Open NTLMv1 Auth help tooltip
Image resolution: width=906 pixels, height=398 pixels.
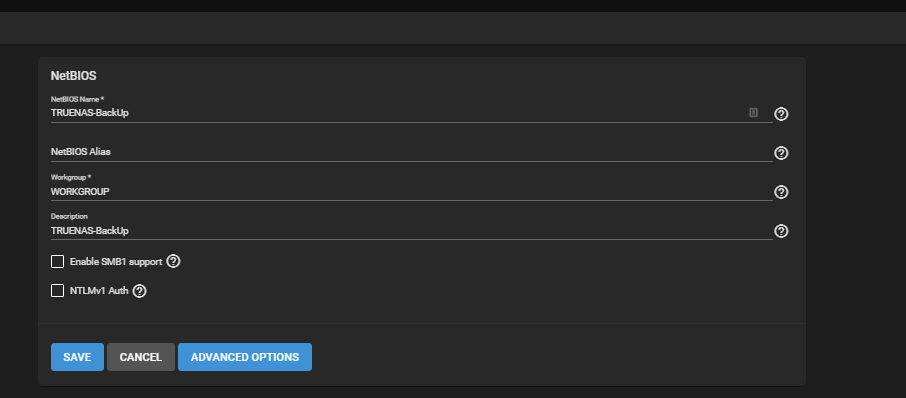point(139,291)
